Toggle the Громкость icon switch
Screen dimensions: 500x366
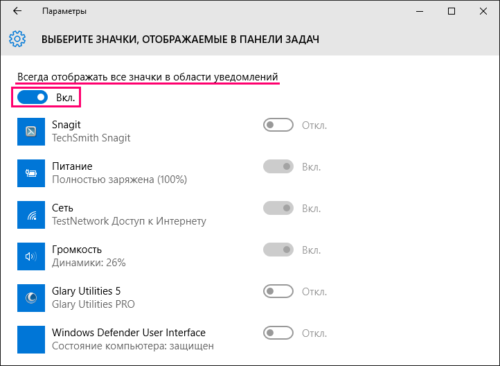[x=278, y=250]
